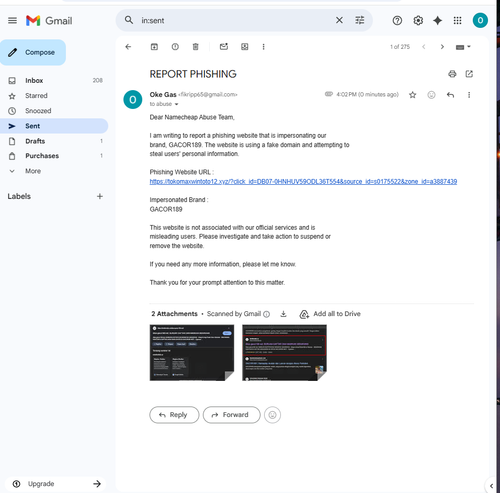The width and height of the screenshot is (500, 493).
Task: Report this message as spam
Action: 175,47
